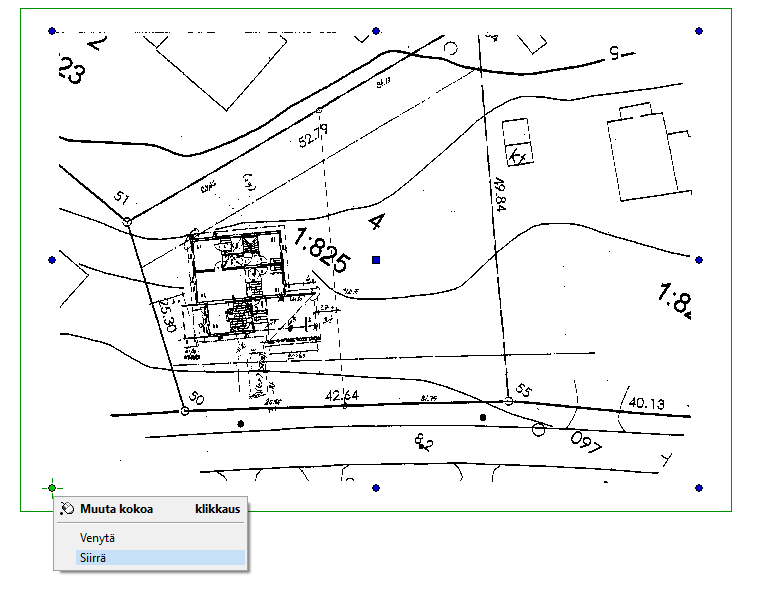Click the blue square center handle

376,260
